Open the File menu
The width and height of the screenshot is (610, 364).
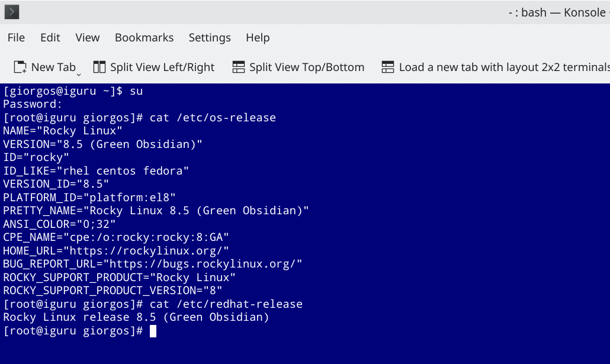pyautogui.click(x=16, y=38)
